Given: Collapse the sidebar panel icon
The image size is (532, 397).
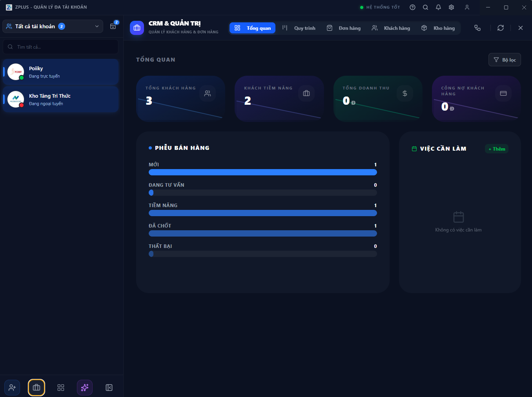Looking at the screenshot, I should pos(109,388).
